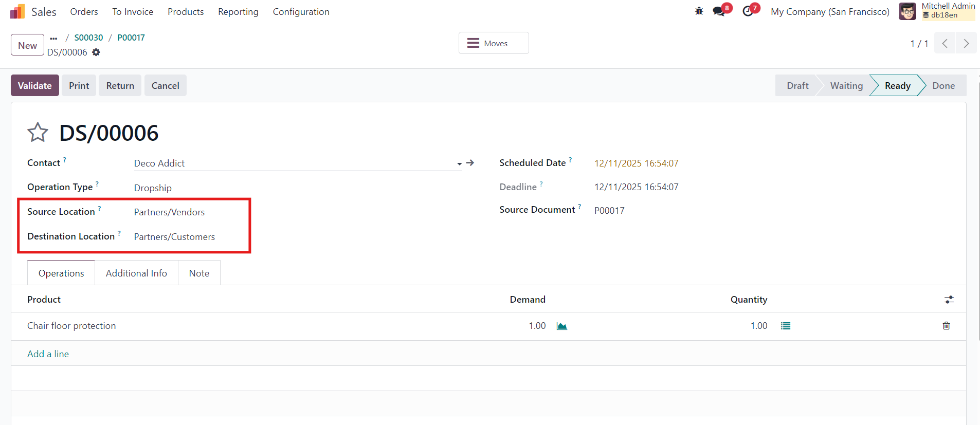This screenshot has width=980, height=425.
Task: Click the star favorite icon beside DS/00006
Action: coord(38,133)
